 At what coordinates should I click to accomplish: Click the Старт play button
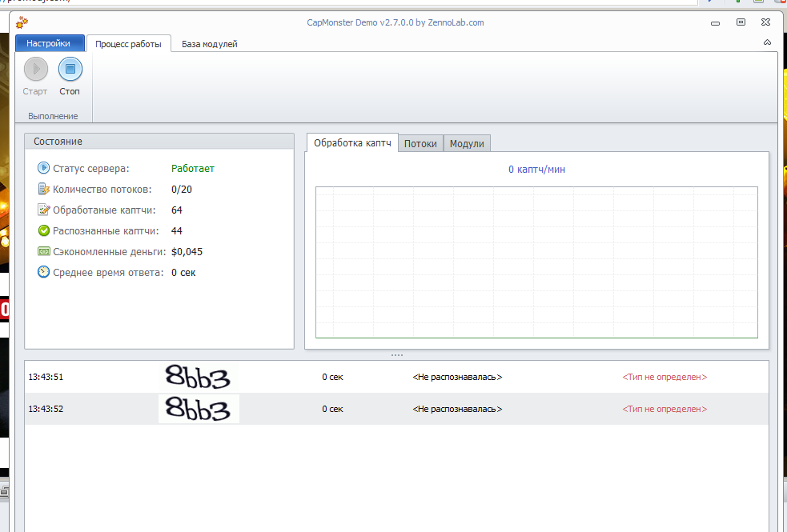pos(36,69)
